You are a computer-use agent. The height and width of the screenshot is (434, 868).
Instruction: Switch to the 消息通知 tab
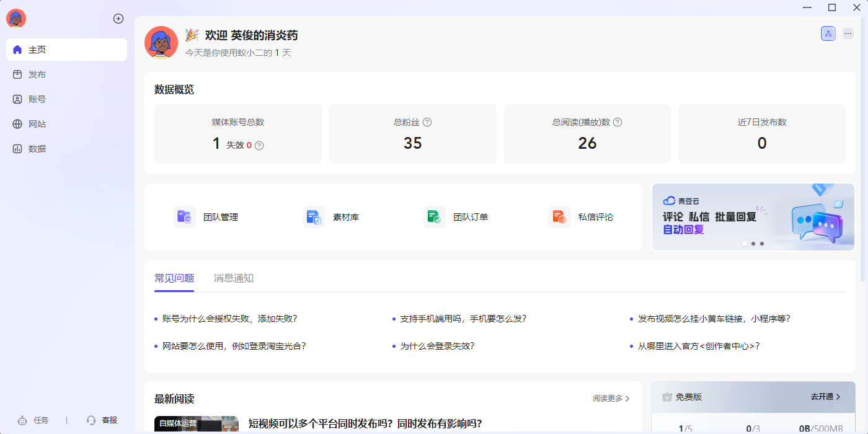click(234, 278)
